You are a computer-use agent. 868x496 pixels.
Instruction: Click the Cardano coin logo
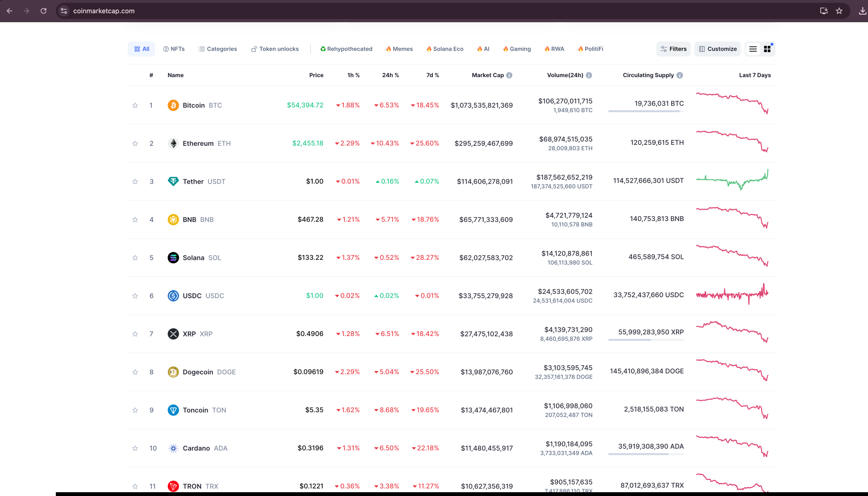[x=173, y=448]
